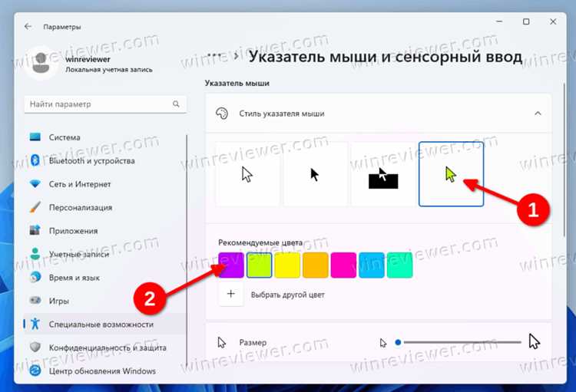Click the Центр обновления Windows icon
576x392 pixels.
(x=35, y=371)
